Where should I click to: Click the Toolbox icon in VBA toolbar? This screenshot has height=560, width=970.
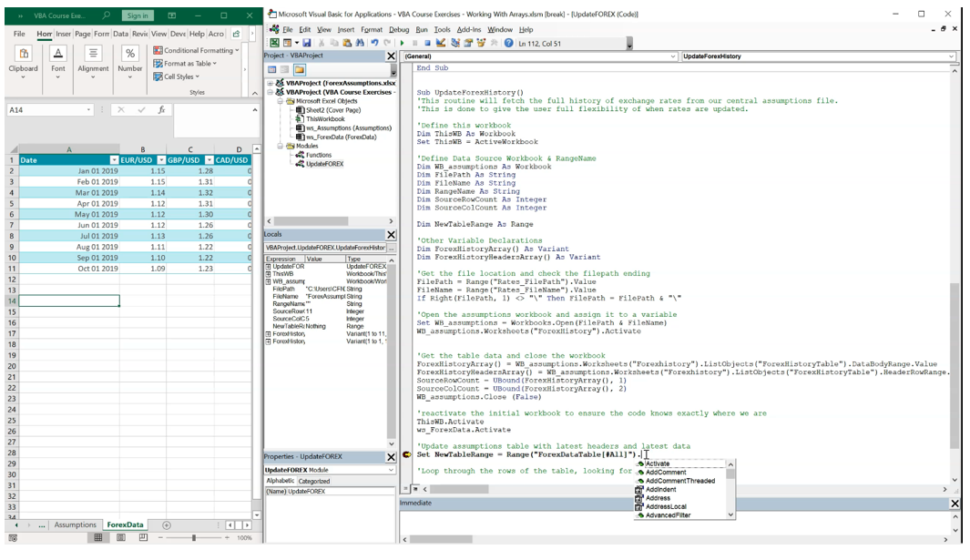tap(494, 44)
